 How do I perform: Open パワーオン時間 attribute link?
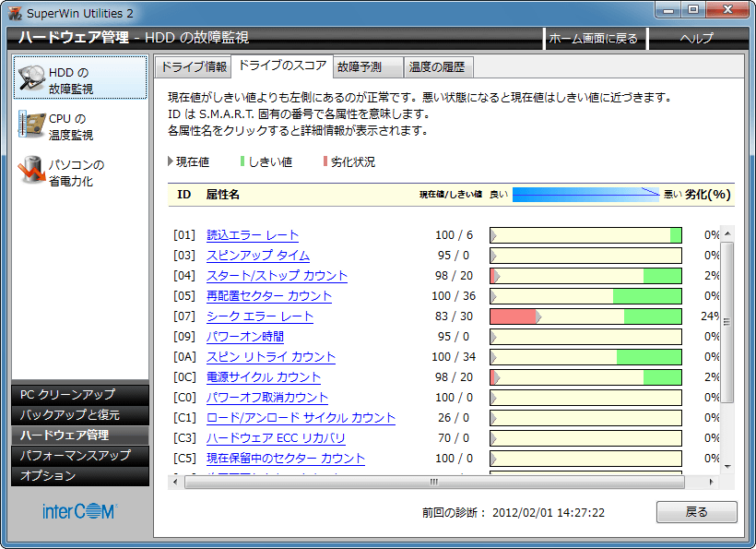[245, 336]
